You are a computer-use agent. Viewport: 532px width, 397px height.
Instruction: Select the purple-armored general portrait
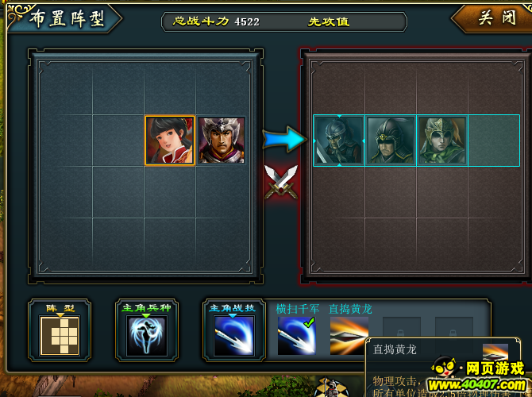222,141
